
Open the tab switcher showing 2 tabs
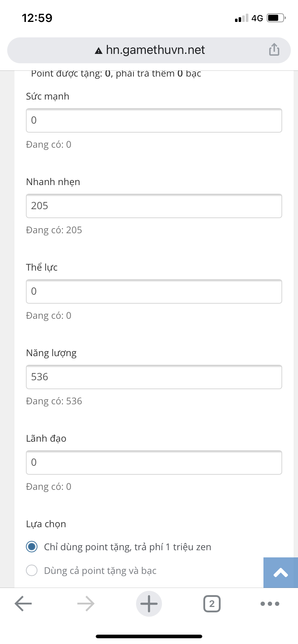tap(212, 603)
